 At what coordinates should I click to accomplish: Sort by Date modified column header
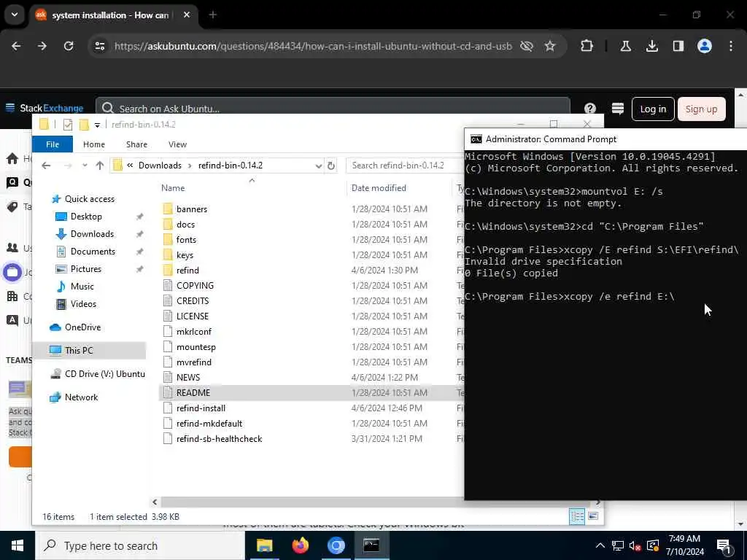[379, 188]
